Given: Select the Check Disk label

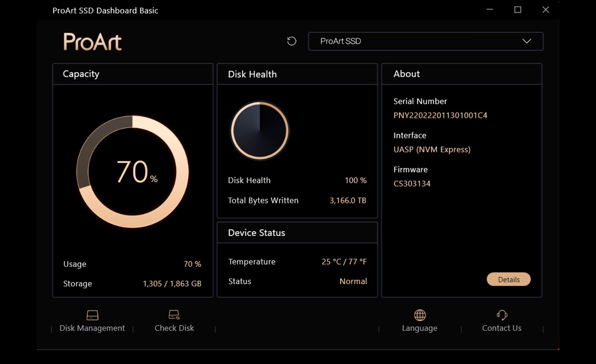Looking at the screenshot, I should [x=174, y=328].
